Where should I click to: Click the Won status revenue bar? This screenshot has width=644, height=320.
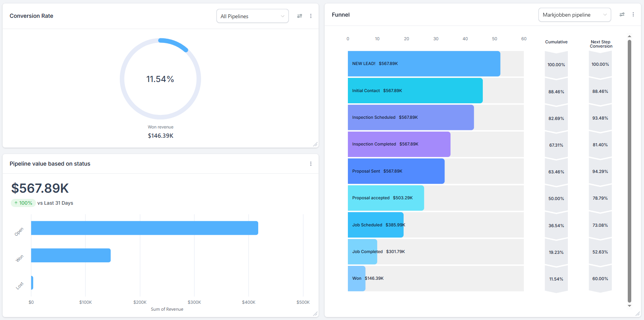coord(71,255)
